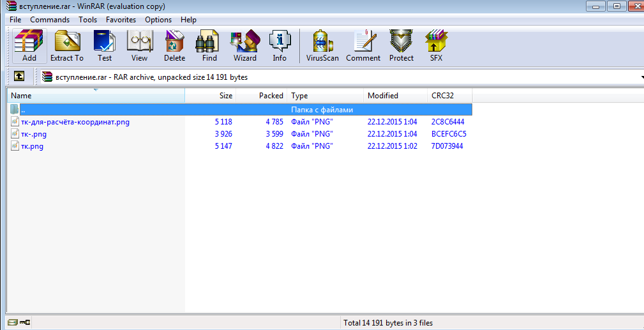Click modified date 22.12.2015 1:02
The image size is (644, 330).
click(x=393, y=146)
